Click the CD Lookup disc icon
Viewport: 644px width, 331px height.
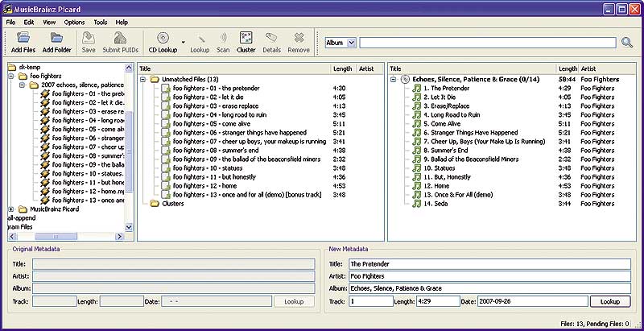coord(163,38)
